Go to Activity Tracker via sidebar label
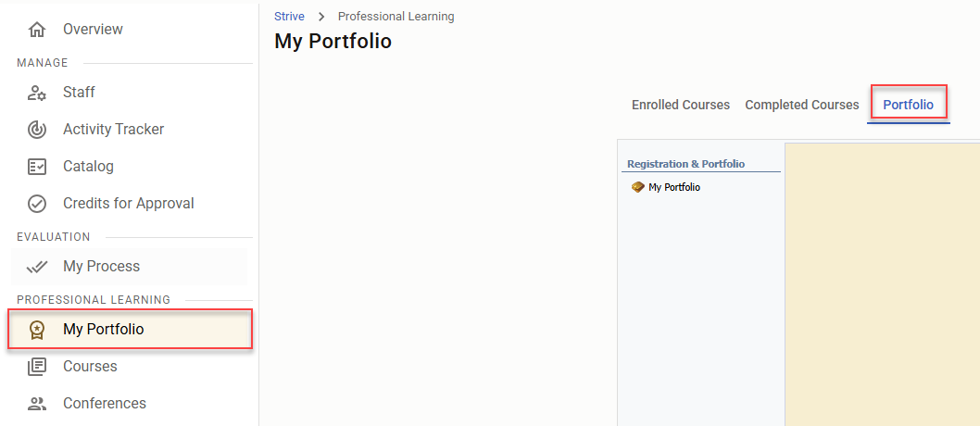The height and width of the screenshot is (426, 980). tap(113, 130)
